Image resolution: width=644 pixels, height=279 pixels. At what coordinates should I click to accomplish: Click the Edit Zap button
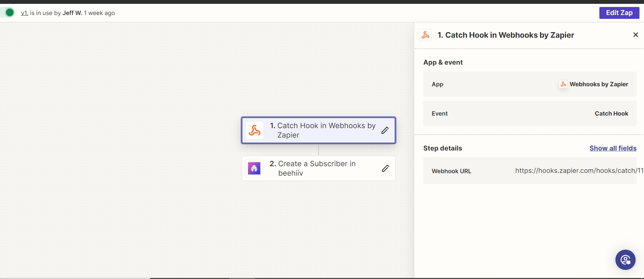point(619,13)
